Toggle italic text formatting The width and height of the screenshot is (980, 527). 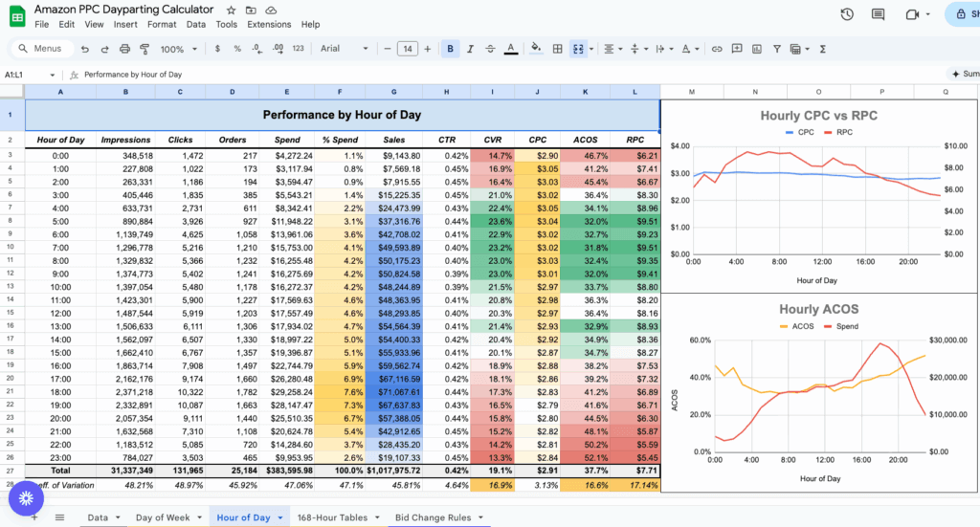click(470, 49)
